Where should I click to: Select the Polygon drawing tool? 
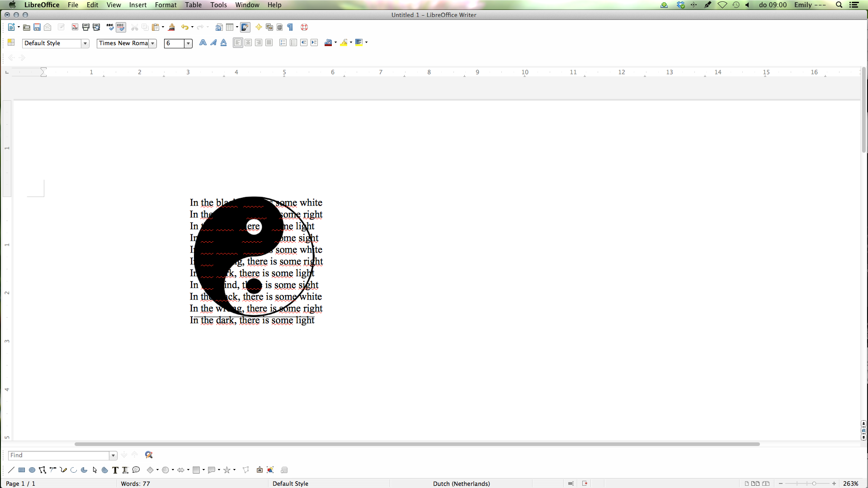42,470
